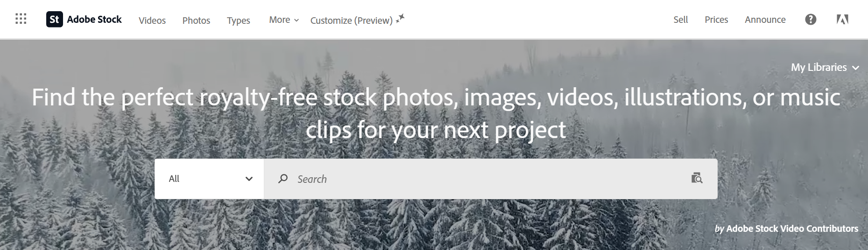Viewport: 868px width, 250px height.
Task: Open the apps grid launcher icon
Action: 21,19
